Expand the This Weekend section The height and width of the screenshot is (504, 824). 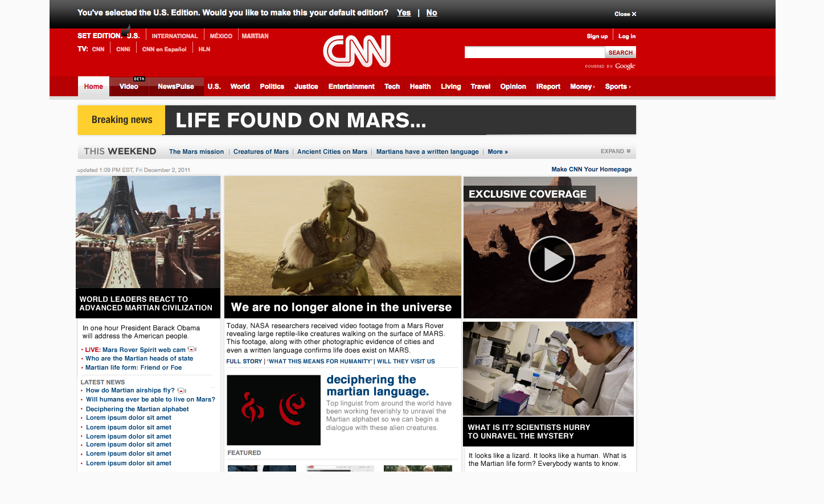pyautogui.click(x=616, y=151)
